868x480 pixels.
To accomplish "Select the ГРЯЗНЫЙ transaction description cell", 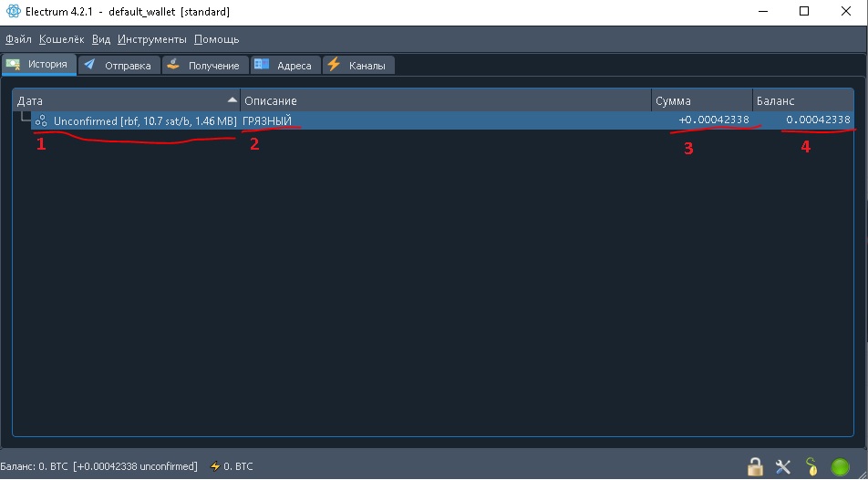I will tap(267, 120).
